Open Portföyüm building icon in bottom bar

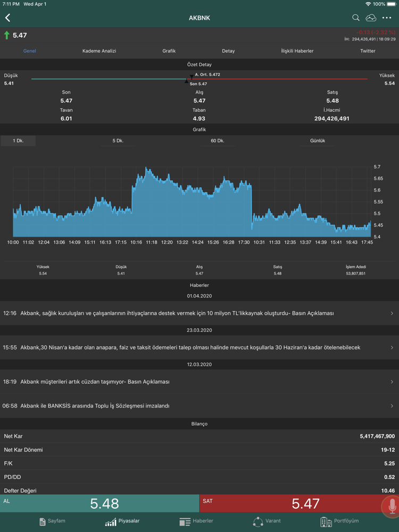pyautogui.click(x=326, y=521)
